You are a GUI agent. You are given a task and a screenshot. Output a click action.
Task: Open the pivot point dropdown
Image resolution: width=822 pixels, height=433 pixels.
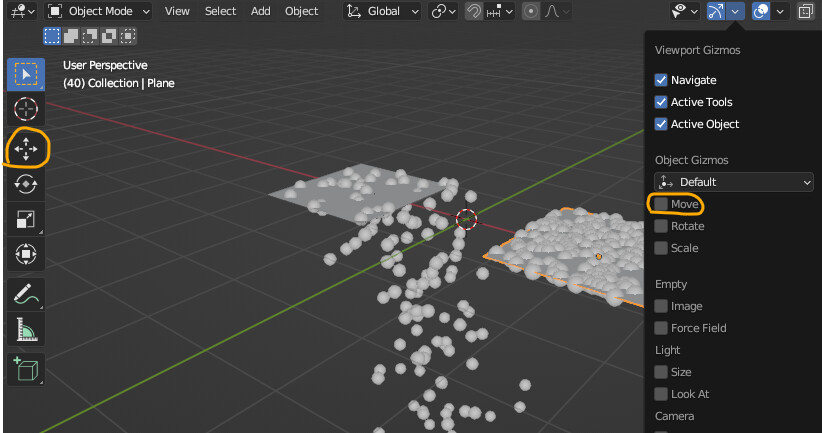coord(443,11)
